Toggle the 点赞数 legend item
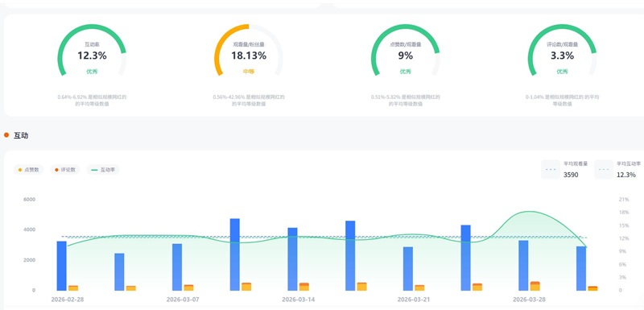The width and height of the screenshot is (644, 310). point(29,170)
